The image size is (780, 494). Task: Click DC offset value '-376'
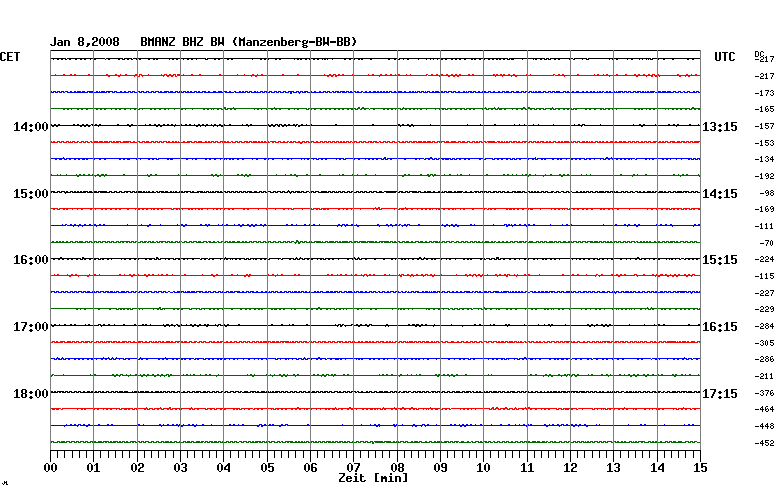[765, 393]
